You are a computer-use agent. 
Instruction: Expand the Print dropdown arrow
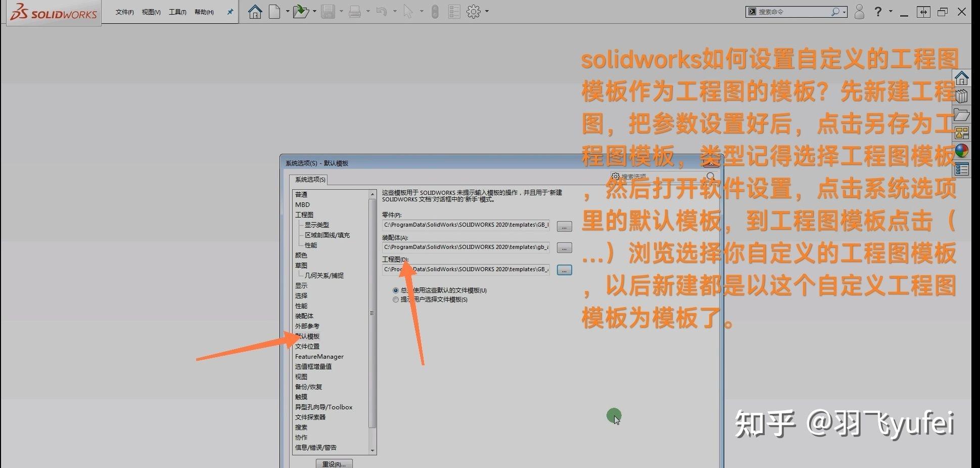pos(368,12)
